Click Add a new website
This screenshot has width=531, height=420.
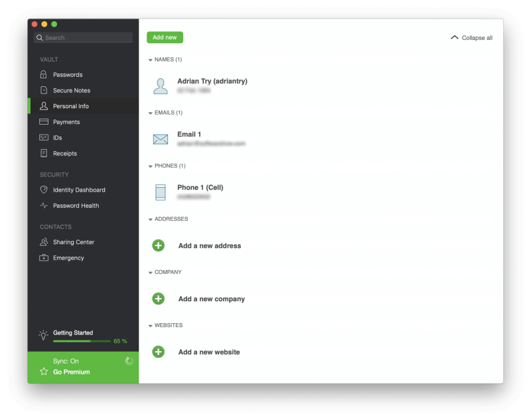[x=209, y=352]
